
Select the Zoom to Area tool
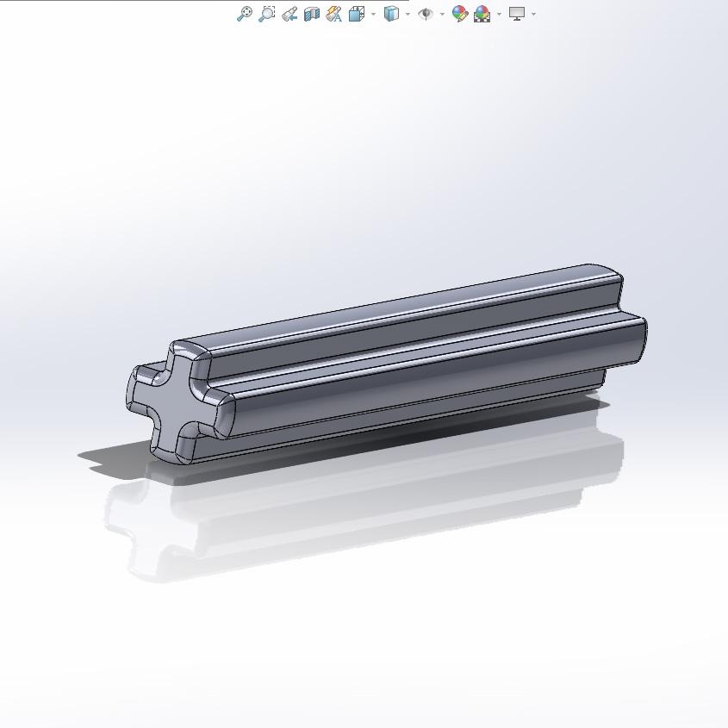pos(267,14)
